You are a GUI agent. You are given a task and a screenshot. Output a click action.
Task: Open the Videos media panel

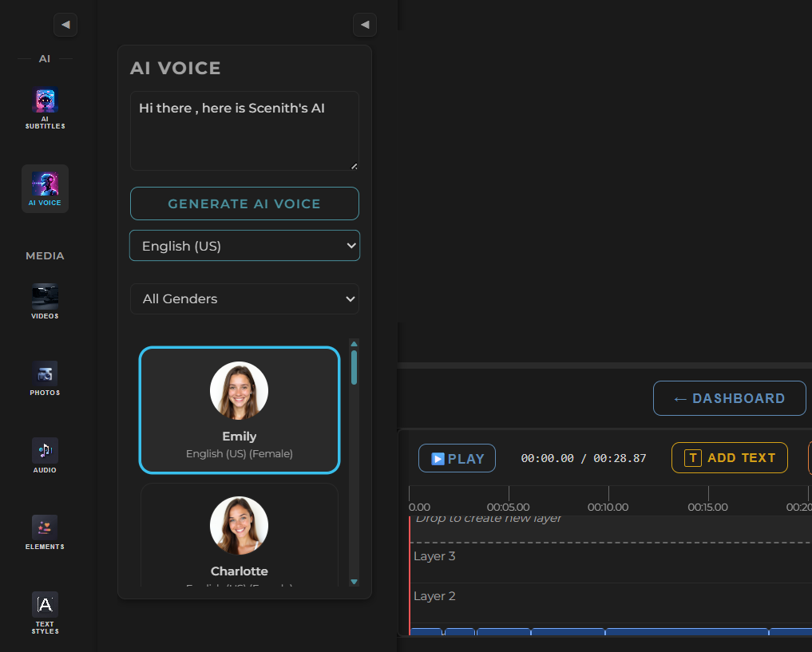45,302
